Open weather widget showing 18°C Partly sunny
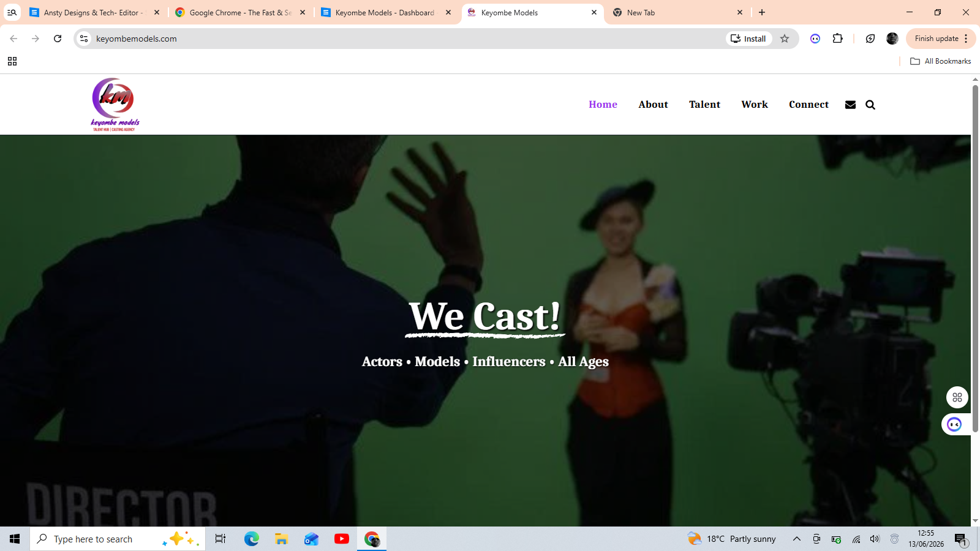 [x=731, y=539]
